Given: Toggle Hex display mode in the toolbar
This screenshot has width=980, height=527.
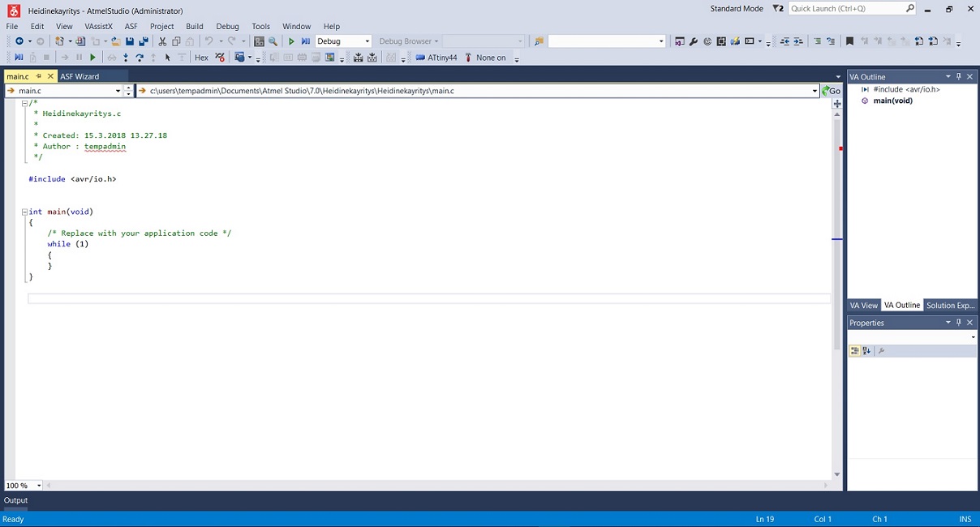Looking at the screenshot, I should (x=200, y=57).
